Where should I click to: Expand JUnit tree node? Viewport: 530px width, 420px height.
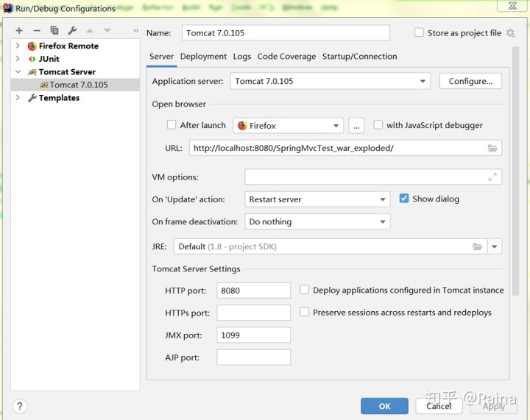tap(18, 59)
